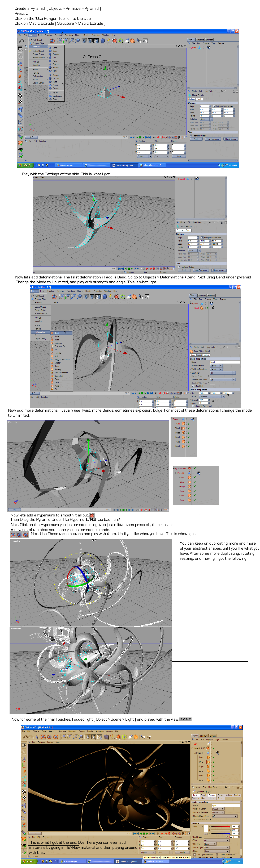Open Shaded Wire Mode dropdown in Light properties
The height and width of the screenshot is (868, 260).
pyautogui.click(x=225, y=816)
